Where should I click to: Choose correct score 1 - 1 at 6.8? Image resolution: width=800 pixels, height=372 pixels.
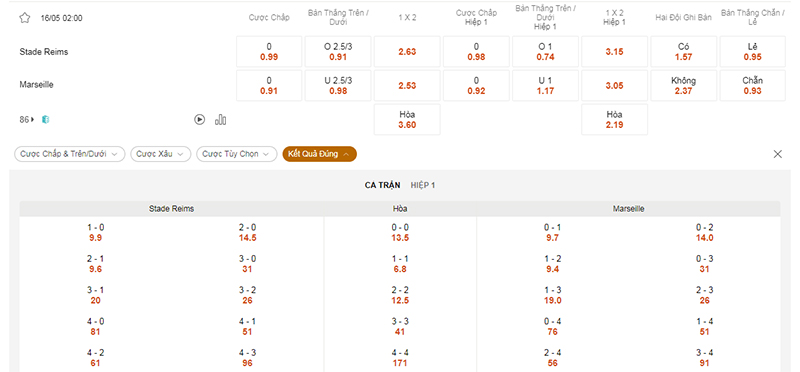400,264
